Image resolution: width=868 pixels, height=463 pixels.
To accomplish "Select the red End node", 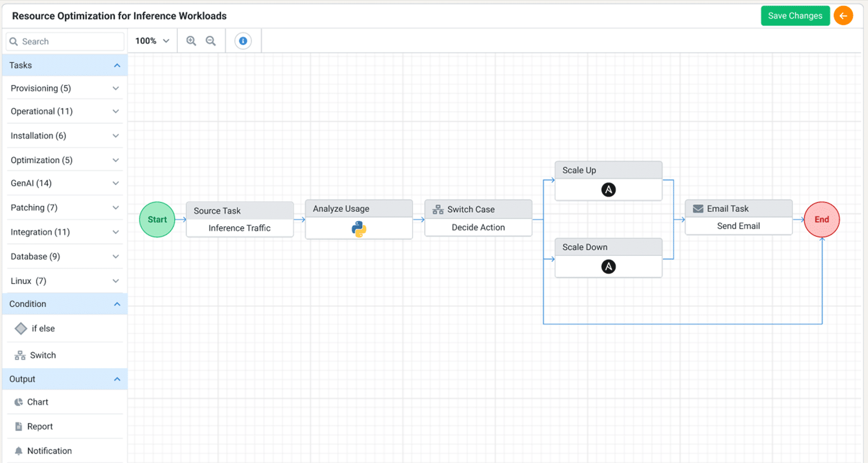I will [821, 220].
